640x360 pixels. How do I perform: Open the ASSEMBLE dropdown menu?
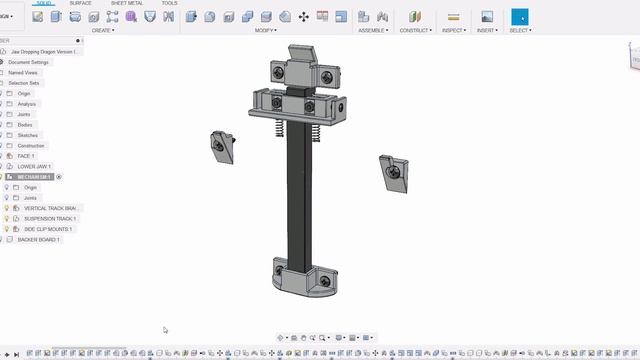point(373,31)
